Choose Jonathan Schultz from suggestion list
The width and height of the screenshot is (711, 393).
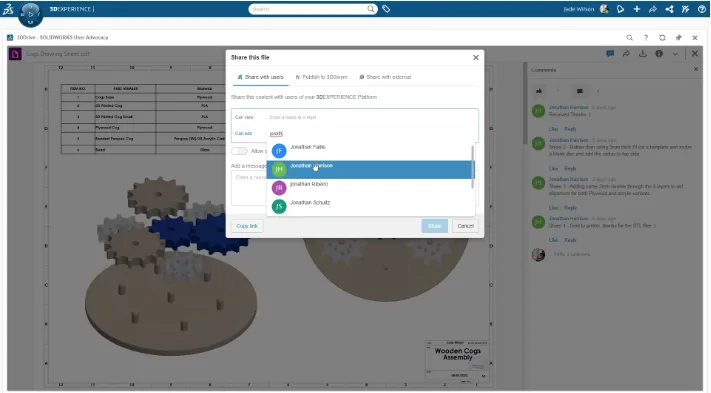369,206
